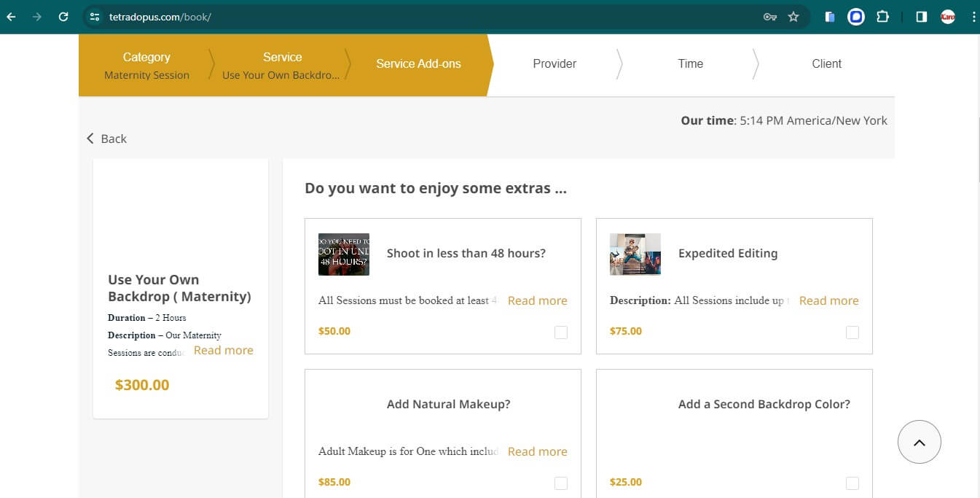Image resolution: width=980 pixels, height=498 pixels.
Task: Open the Chrome three-dot menu
Action: coord(974,16)
